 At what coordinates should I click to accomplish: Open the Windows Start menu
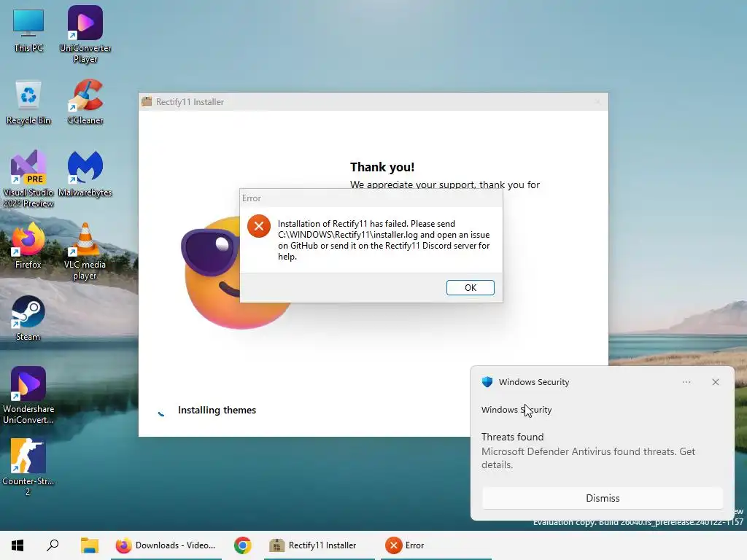coord(18,545)
